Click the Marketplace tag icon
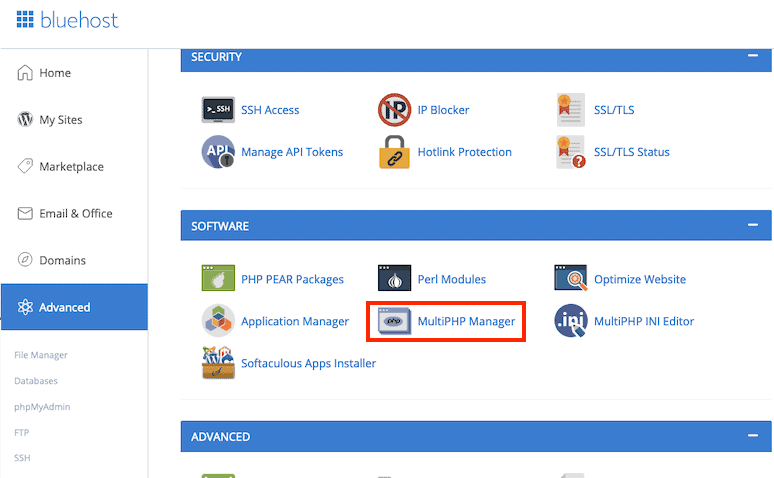The height and width of the screenshot is (478, 774). pyautogui.click(x=25, y=166)
